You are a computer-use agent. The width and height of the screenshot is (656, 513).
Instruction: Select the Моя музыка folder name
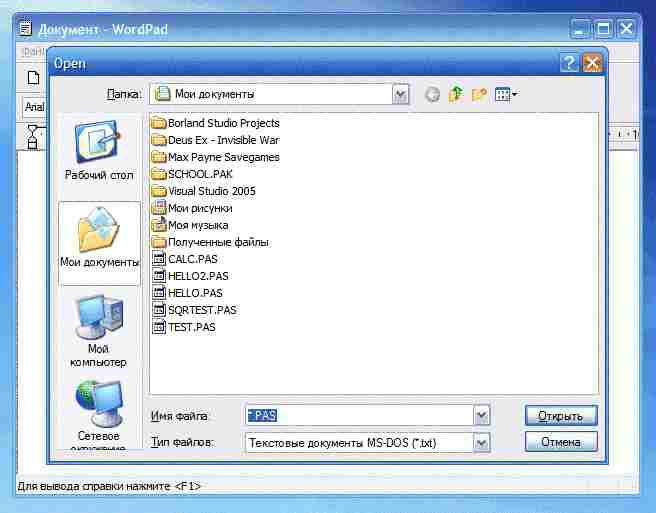[198, 225]
